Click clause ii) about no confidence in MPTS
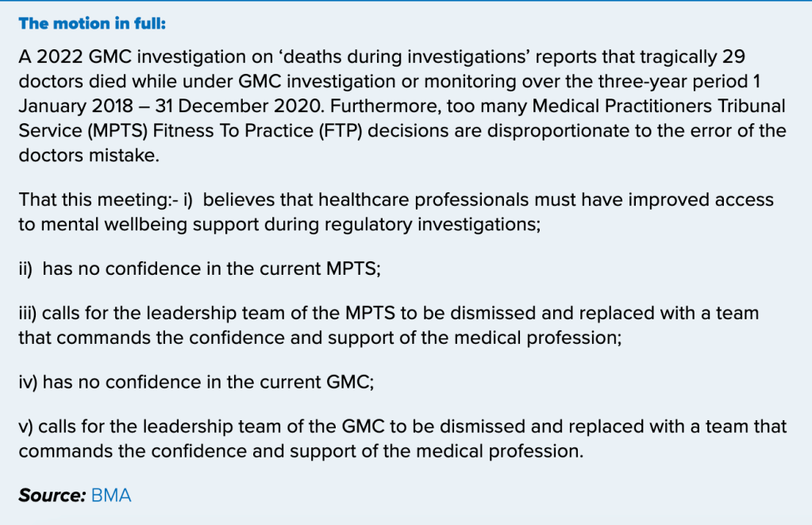Viewport: 812px width, 525px height. [x=199, y=268]
